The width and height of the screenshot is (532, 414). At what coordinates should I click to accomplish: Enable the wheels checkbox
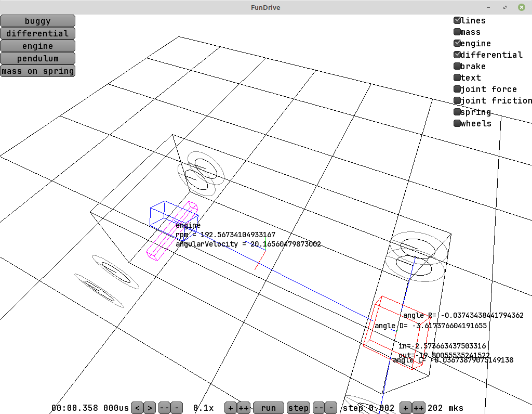point(457,123)
